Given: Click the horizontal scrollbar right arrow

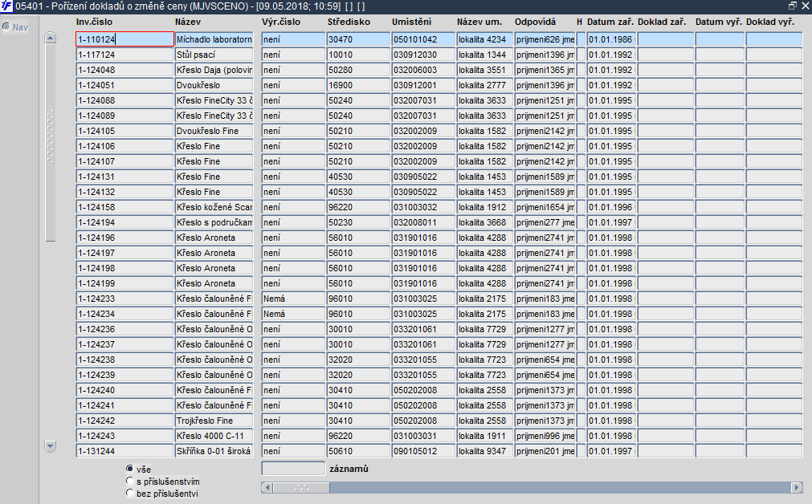Looking at the screenshot, I should pos(797,487).
